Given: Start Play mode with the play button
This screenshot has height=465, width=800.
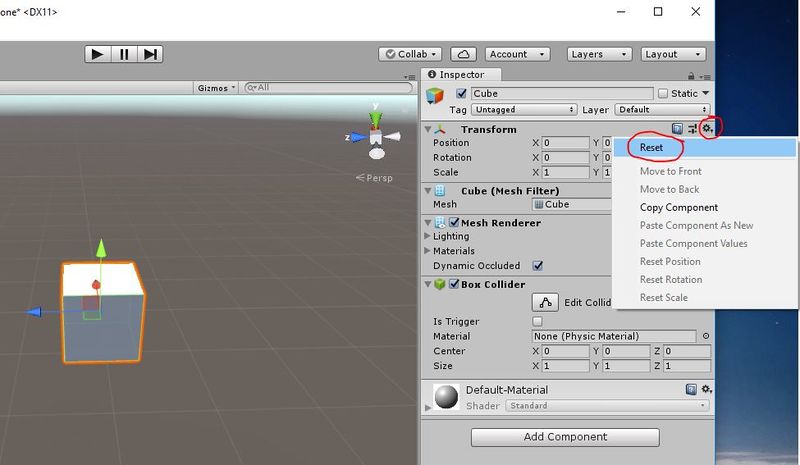Looking at the screenshot, I should pos(97,54).
